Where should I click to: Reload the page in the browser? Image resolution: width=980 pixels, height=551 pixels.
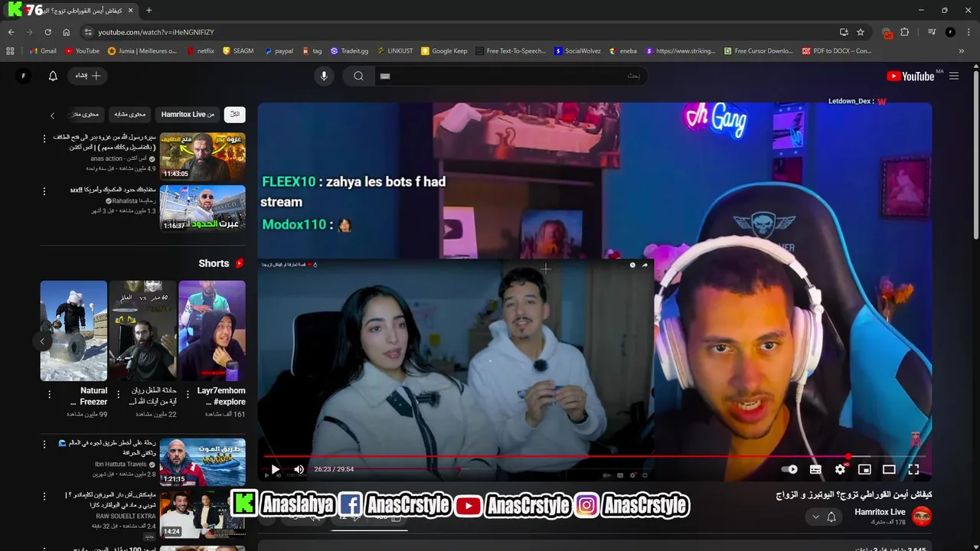pyautogui.click(x=47, y=32)
